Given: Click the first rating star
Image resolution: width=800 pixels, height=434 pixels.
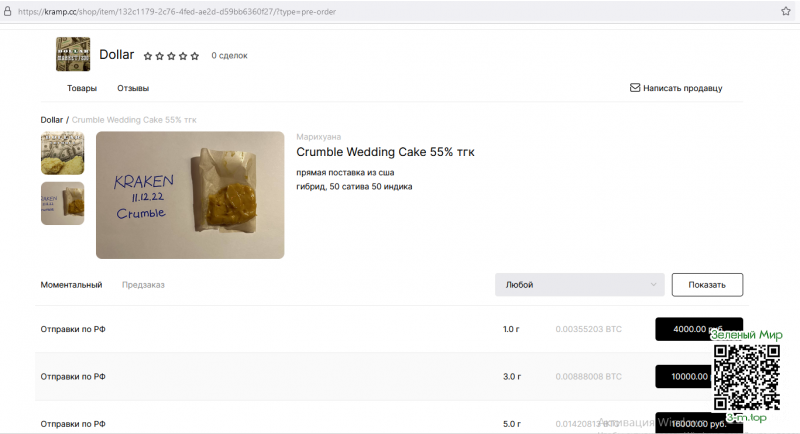Looking at the screenshot, I should (148, 56).
